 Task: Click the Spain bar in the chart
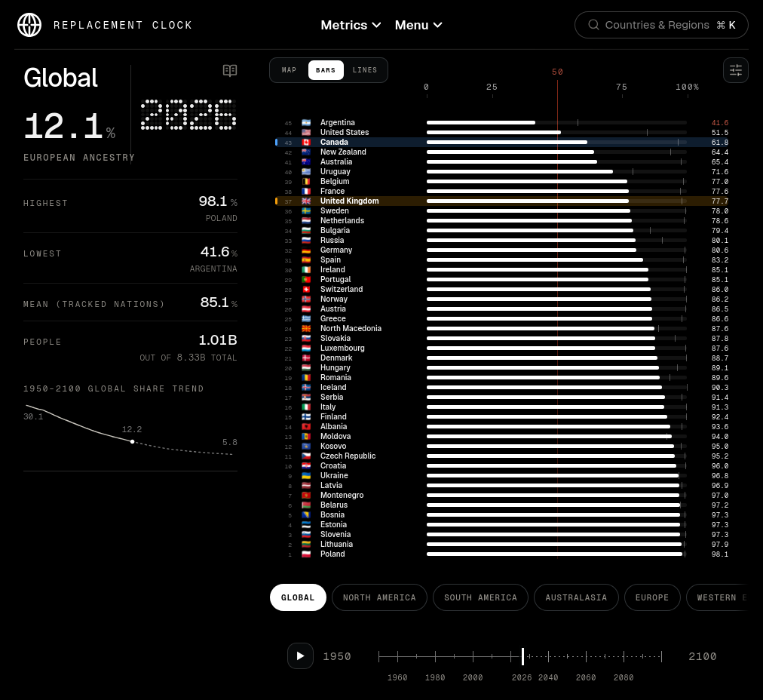click(x=535, y=260)
